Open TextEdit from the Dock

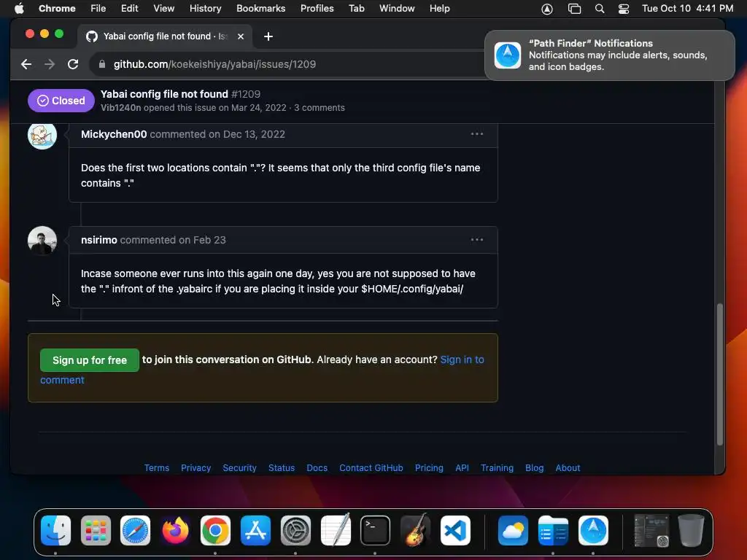336,530
